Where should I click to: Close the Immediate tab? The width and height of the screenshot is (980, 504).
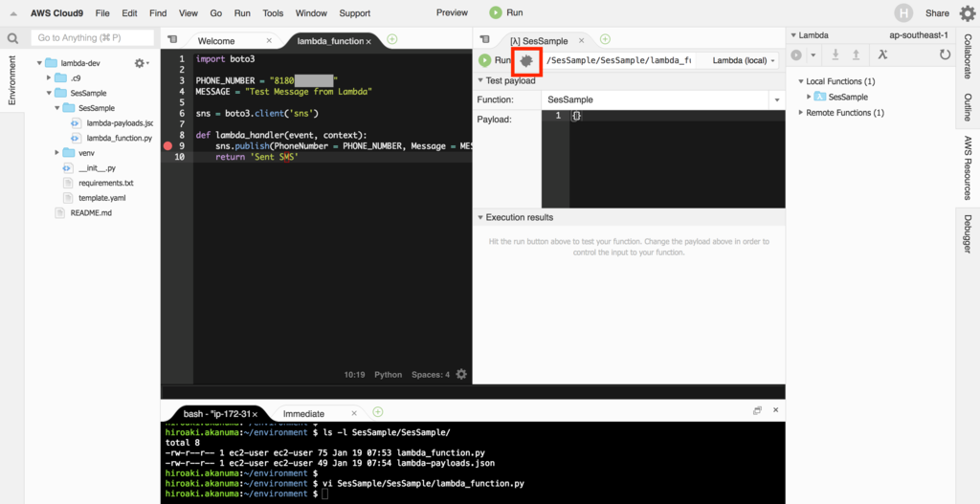tap(354, 413)
